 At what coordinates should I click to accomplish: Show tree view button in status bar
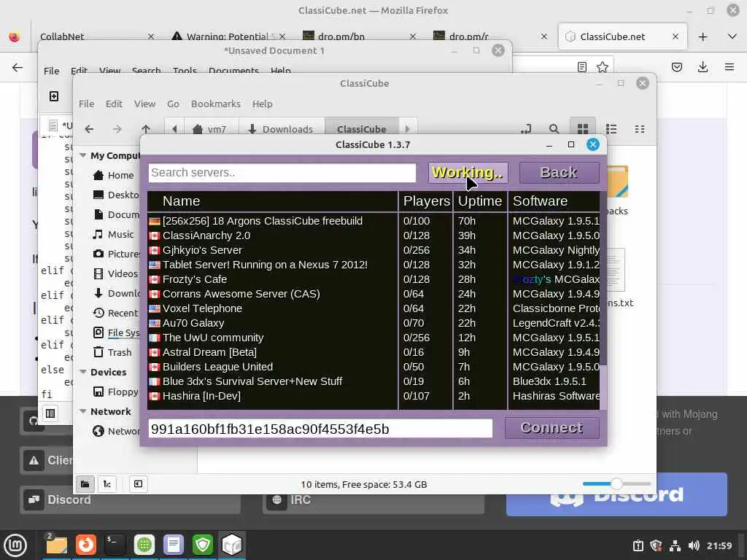(x=107, y=484)
